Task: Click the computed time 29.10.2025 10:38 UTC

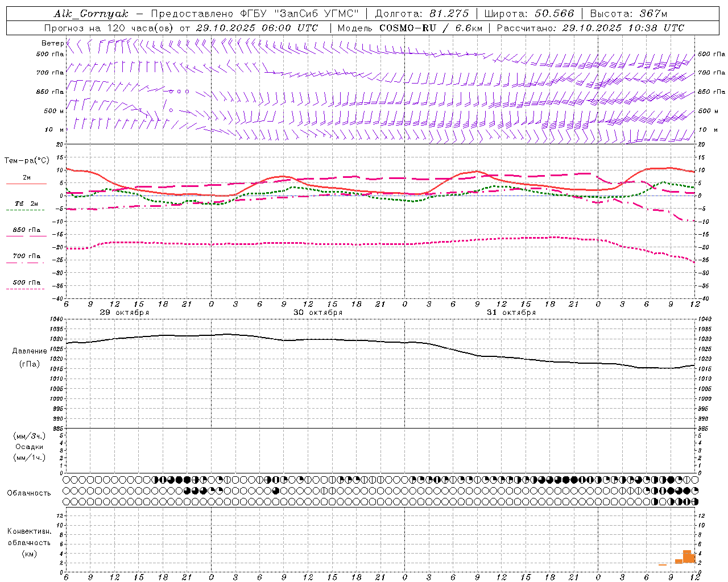Action: 623,28
